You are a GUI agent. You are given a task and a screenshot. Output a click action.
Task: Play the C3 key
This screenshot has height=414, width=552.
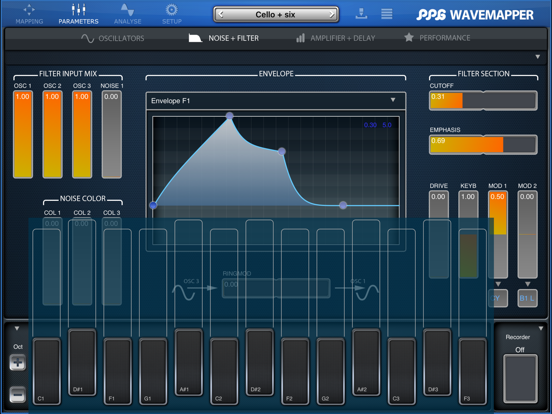[402, 371]
